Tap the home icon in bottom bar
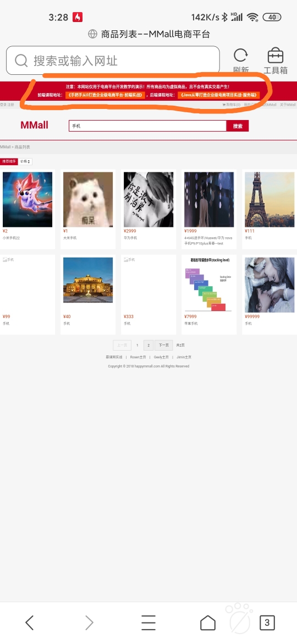Image resolution: width=297 pixels, height=644 pixels. click(208, 623)
